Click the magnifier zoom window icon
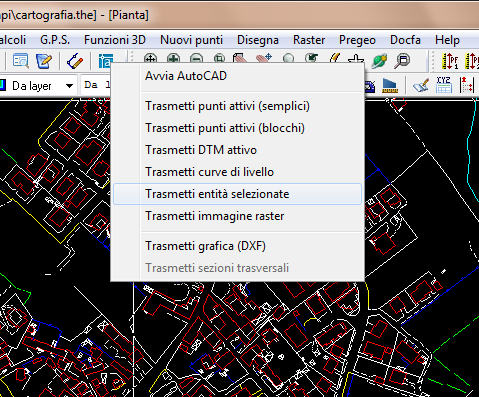The image size is (479, 397). coord(402,61)
